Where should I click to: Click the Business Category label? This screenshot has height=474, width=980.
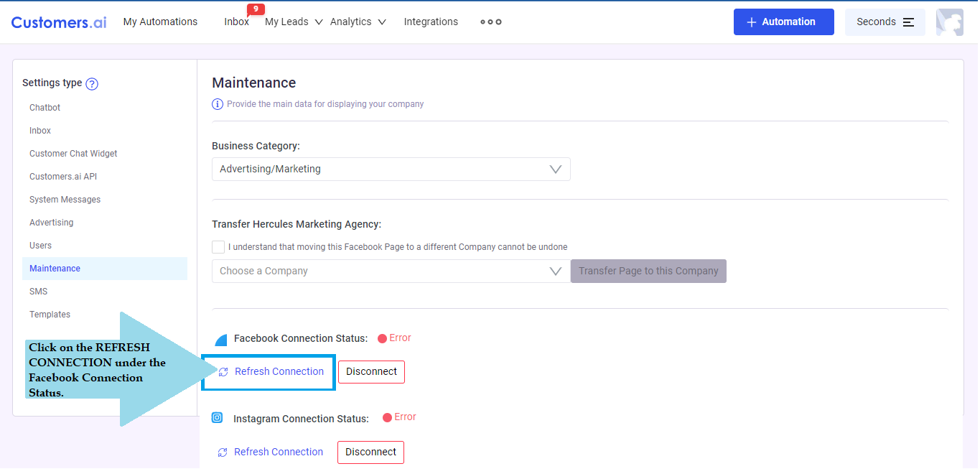click(256, 146)
